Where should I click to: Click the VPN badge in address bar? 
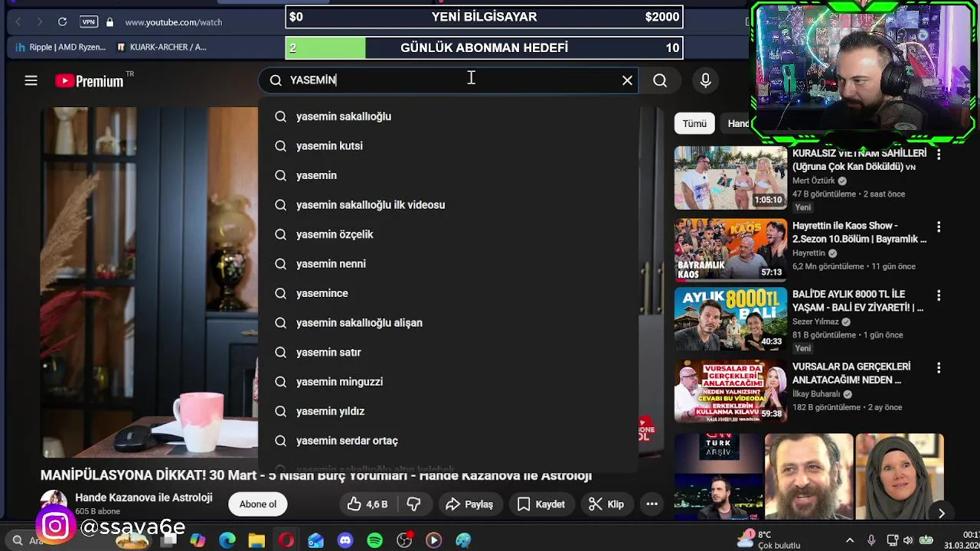point(88,21)
